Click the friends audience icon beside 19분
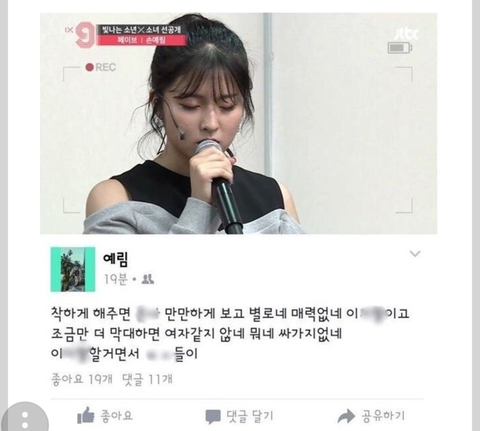Image resolution: width=480 pixels, height=431 pixels. 147,279
